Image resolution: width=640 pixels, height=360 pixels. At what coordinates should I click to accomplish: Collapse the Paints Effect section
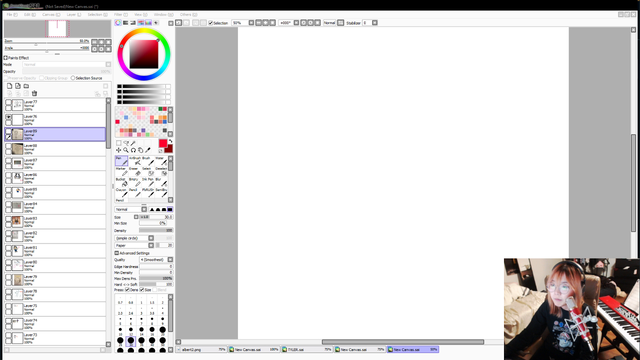click(6, 58)
